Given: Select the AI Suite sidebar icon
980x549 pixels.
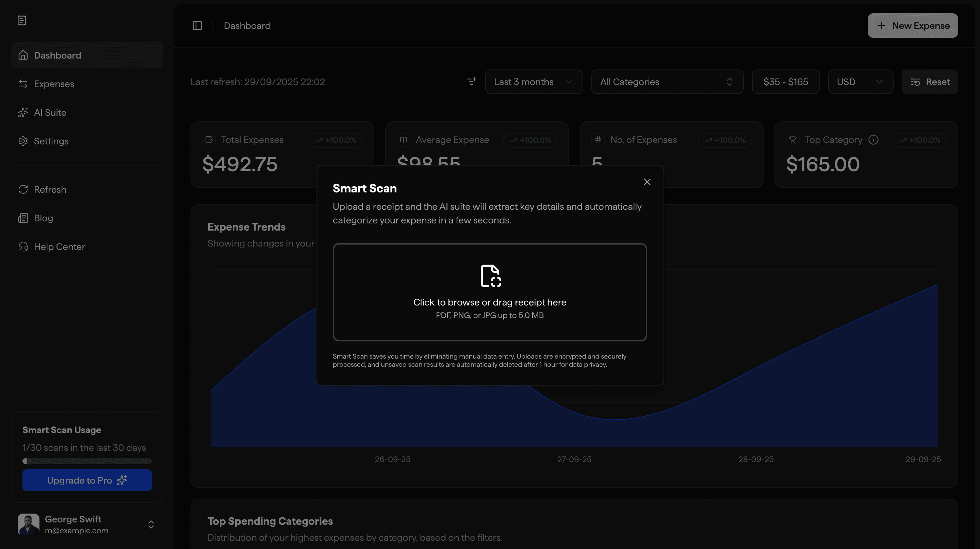Looking at the screenshot, I should 23,112.
